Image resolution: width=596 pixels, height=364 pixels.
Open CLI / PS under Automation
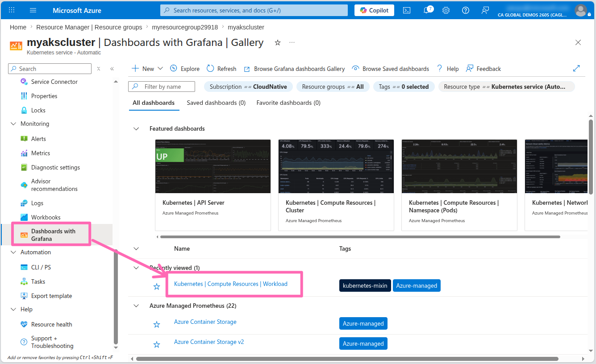tap(41, 267)
